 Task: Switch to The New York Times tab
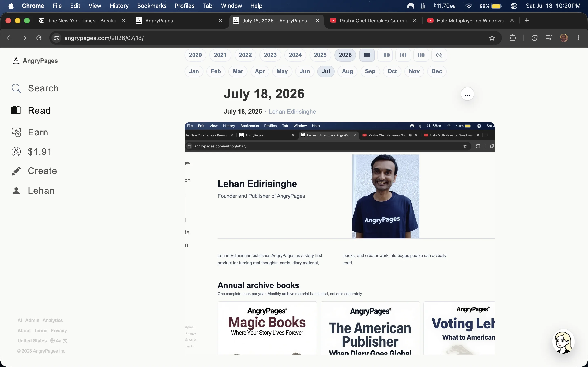click(x=82, y=21)
